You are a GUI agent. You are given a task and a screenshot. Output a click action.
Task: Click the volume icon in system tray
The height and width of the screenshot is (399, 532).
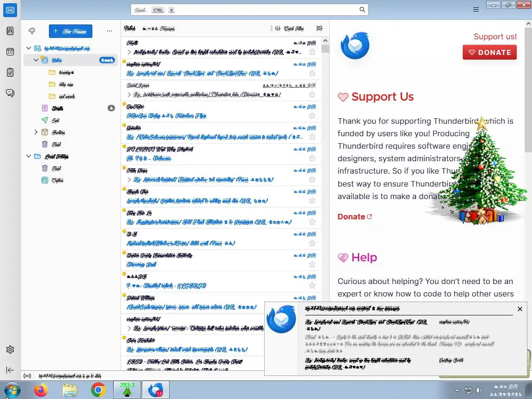479,390
